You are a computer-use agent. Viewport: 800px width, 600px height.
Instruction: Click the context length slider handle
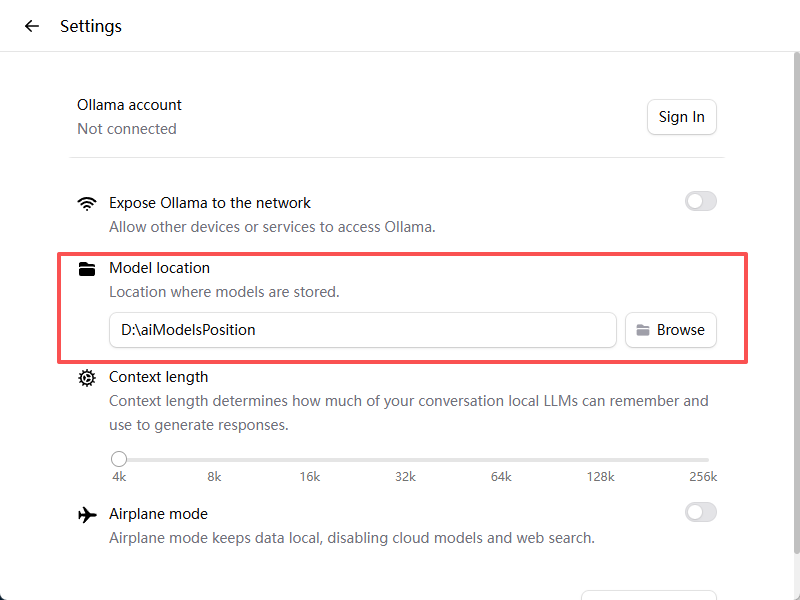pos(119,459)
